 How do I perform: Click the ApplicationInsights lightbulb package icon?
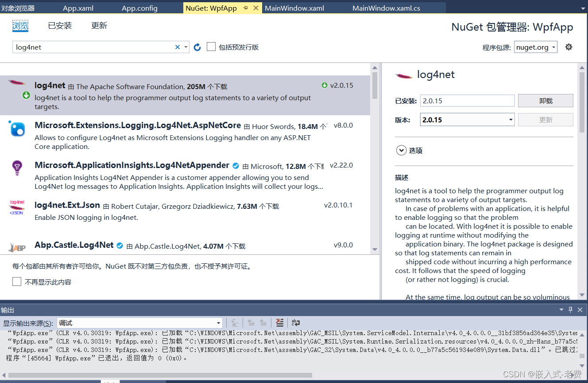click(17, 168)
